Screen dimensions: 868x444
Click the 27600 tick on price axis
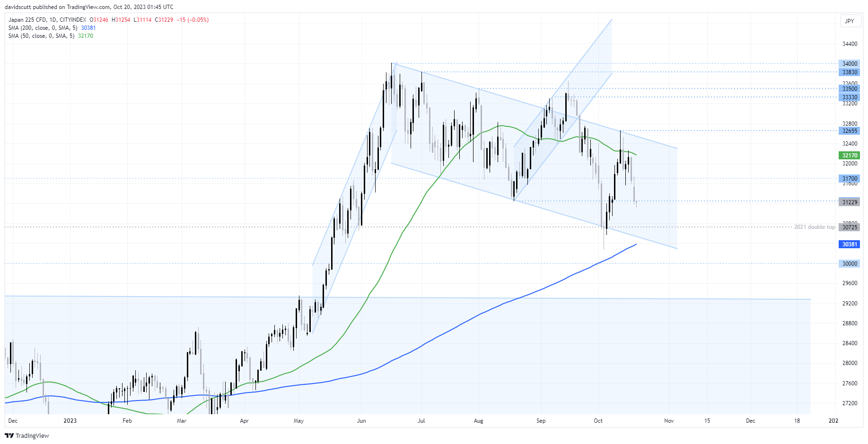coord(850,383)
